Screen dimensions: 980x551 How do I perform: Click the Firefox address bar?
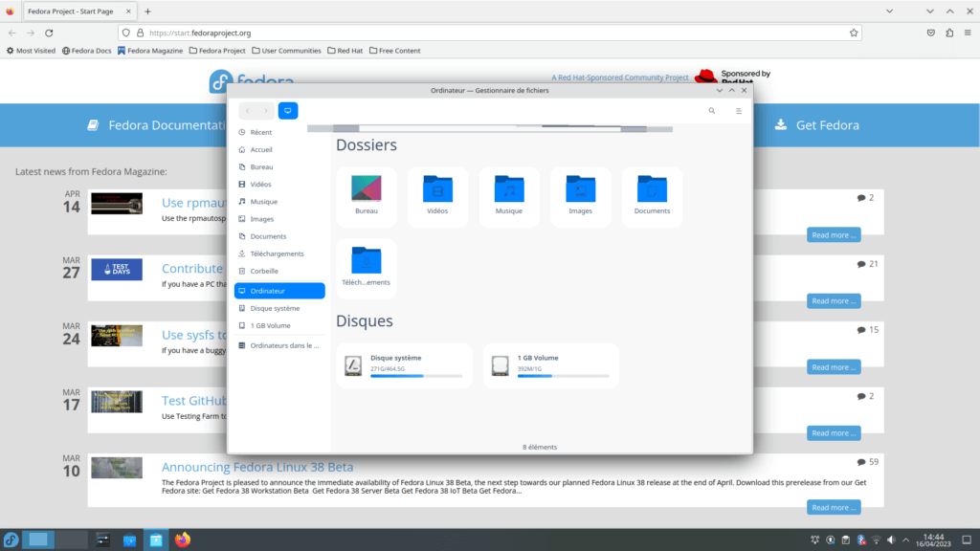tap(489, 33)
